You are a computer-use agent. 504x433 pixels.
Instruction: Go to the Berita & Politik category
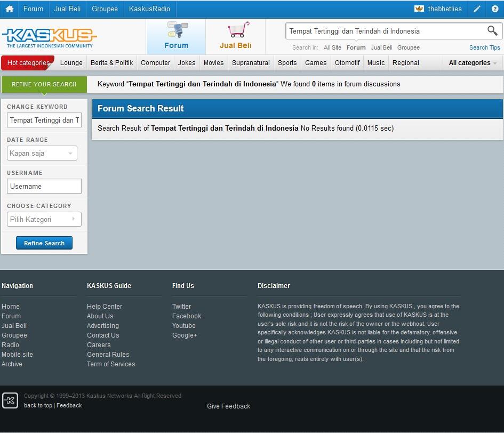pos(111,63)
